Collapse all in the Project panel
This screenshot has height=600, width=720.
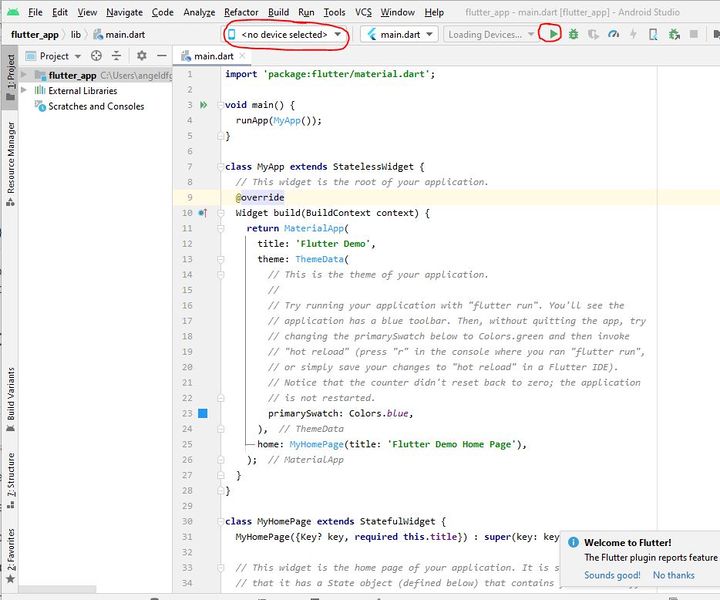click(117, 56)
